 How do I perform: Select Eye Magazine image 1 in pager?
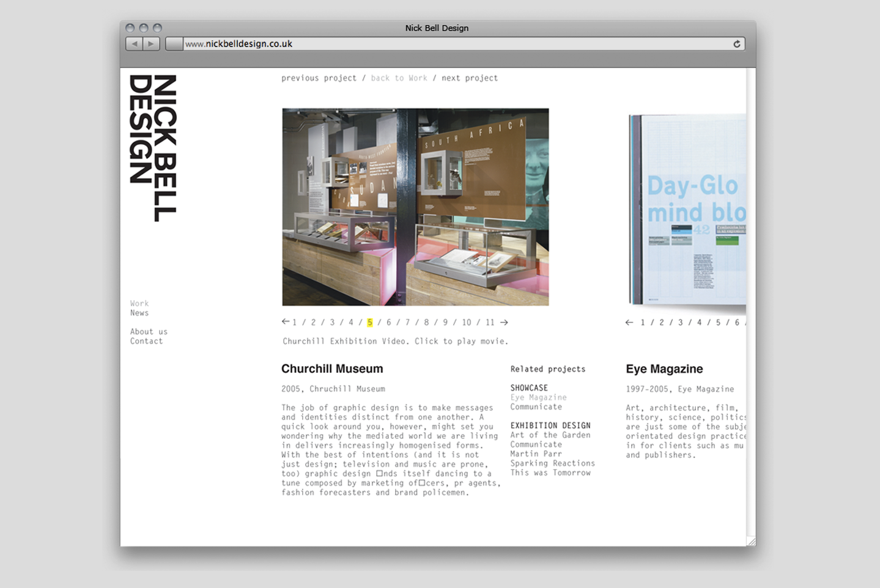click(x=643, y=322)
